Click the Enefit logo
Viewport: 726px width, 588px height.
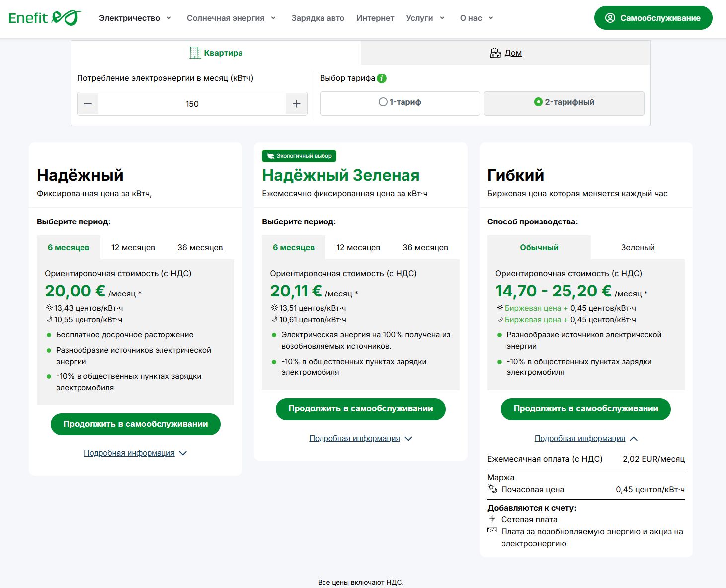[x=45, y=18]
